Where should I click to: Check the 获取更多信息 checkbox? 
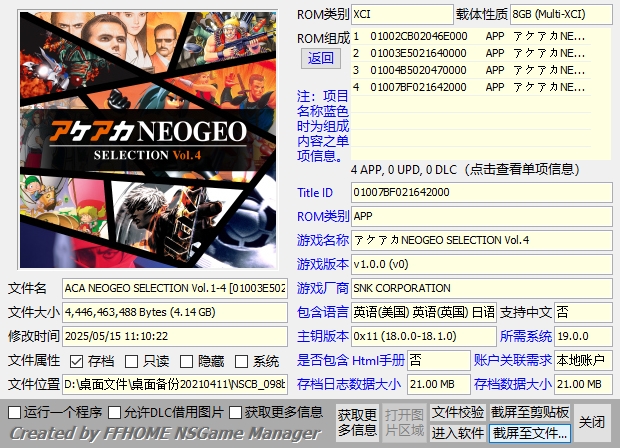click(x=235, y=412)
